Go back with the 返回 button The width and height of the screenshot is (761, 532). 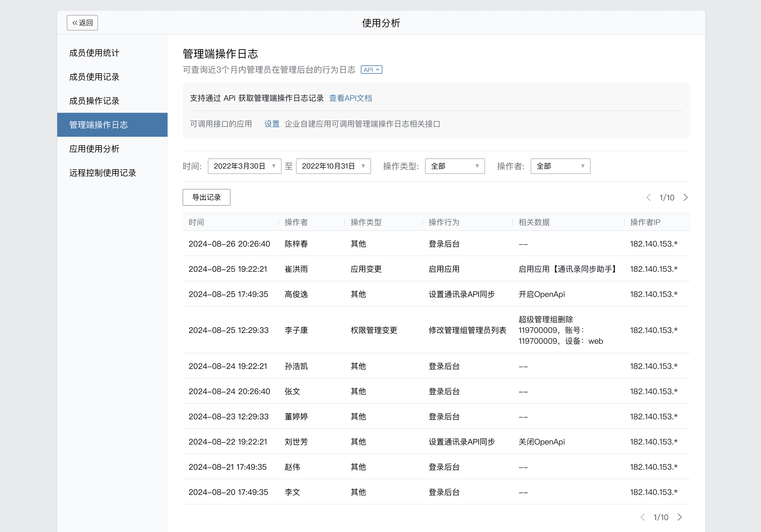[x=82, y=23]
